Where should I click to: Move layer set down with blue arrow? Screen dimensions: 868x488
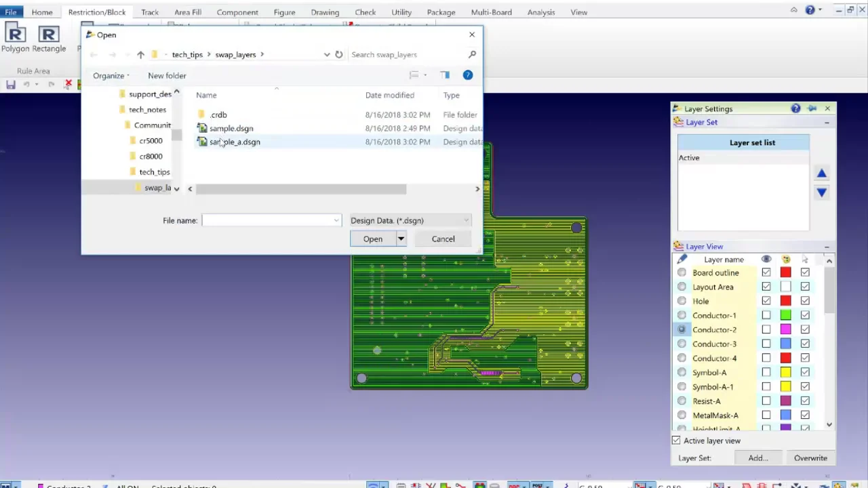point(821,192)
